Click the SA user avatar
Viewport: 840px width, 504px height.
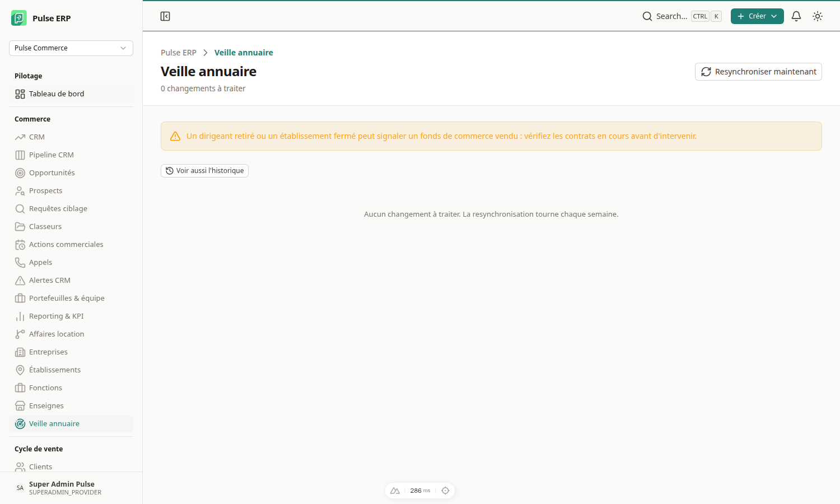tap(20, 488)
